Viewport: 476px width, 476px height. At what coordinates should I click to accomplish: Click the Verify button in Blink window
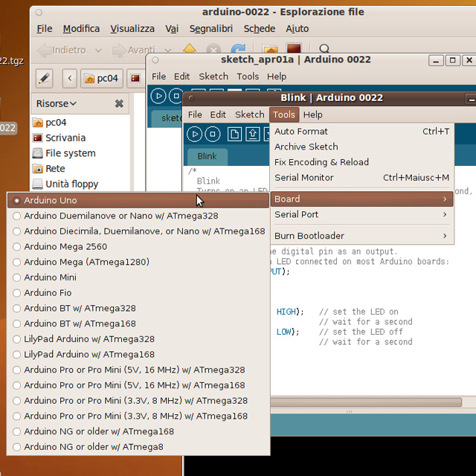(x=194, y=134)
